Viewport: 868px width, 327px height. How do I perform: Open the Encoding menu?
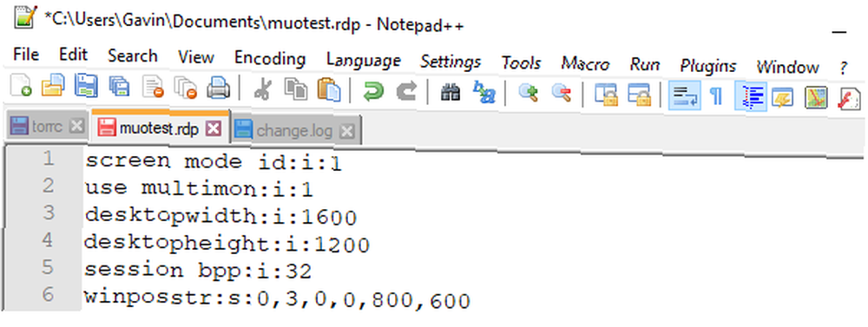point(270,58)
